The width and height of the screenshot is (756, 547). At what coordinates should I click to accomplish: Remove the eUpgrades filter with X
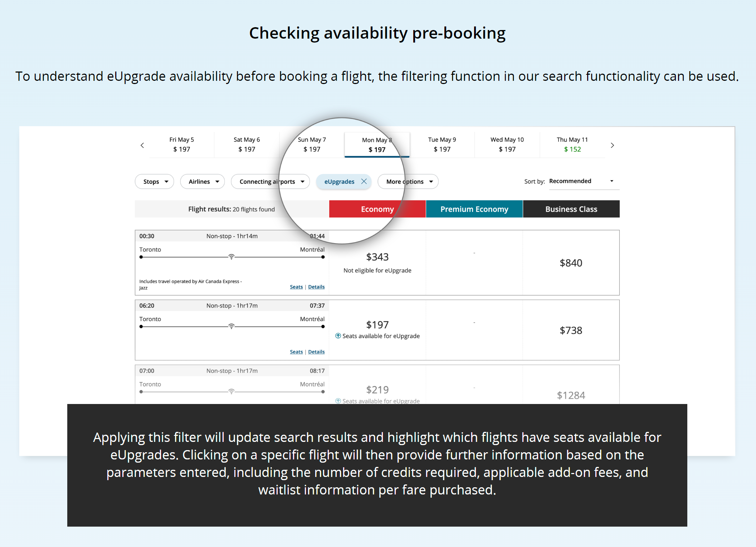pos(364,181)
